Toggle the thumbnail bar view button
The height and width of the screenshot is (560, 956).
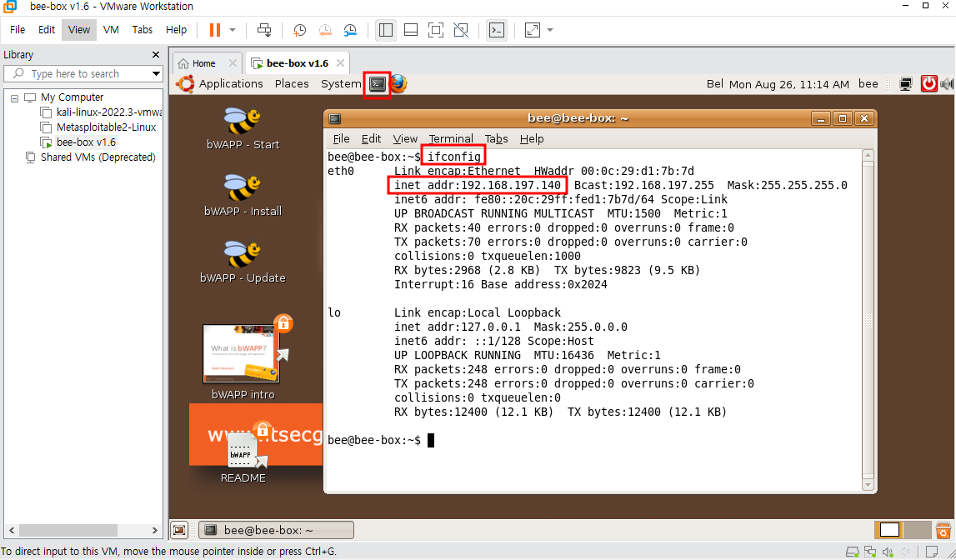(x=411, y=30)
